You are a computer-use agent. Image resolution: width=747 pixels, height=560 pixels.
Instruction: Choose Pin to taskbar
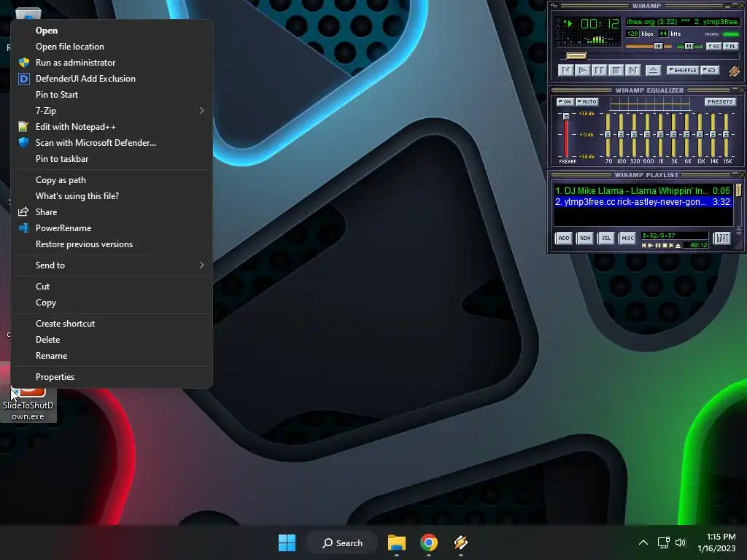[112, 159]
